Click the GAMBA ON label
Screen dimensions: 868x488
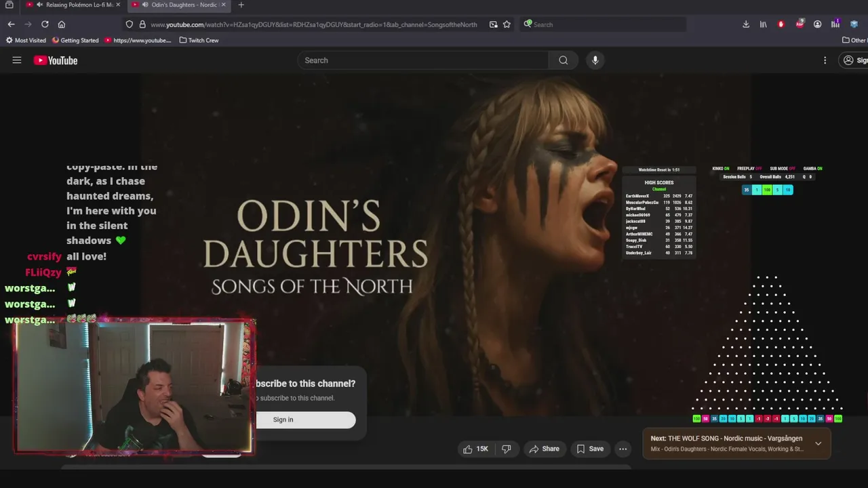[x=812, y=169]
